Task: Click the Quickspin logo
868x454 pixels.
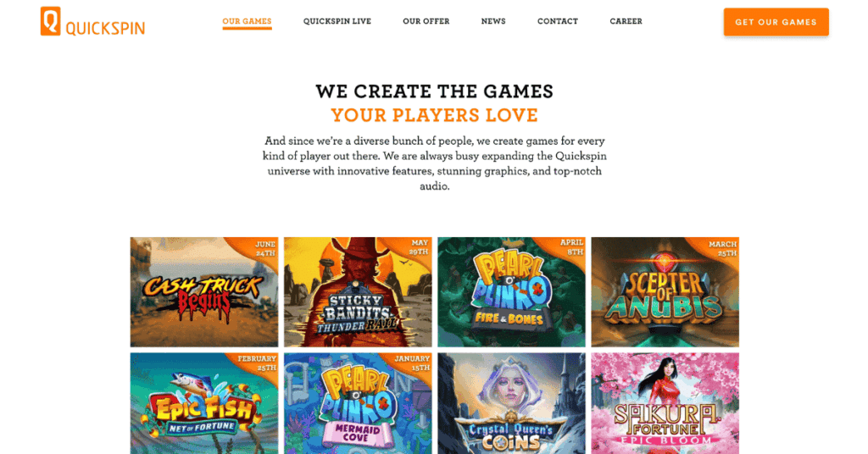Action: [x=92, y=21]
